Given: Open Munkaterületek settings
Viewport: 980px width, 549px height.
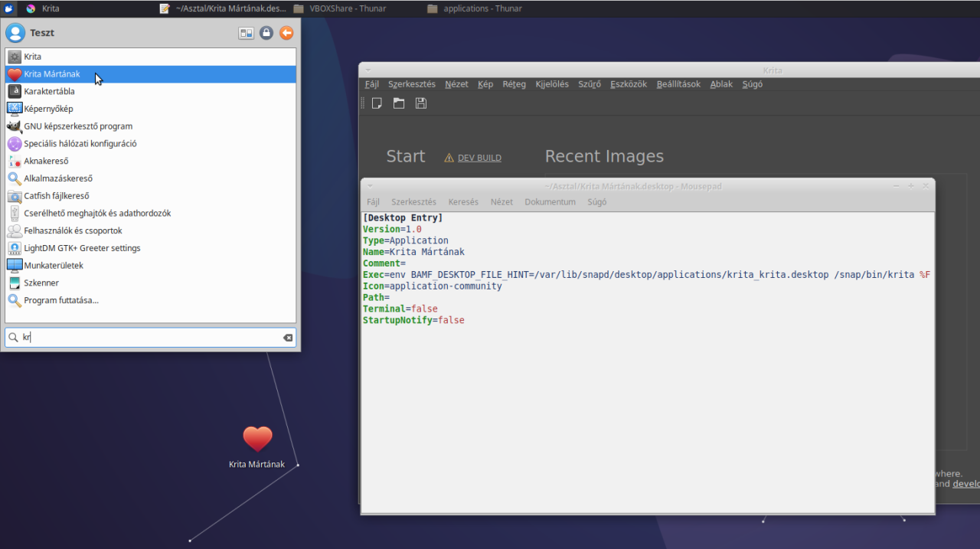Looking at the screenshot, I should coord(151,265).
